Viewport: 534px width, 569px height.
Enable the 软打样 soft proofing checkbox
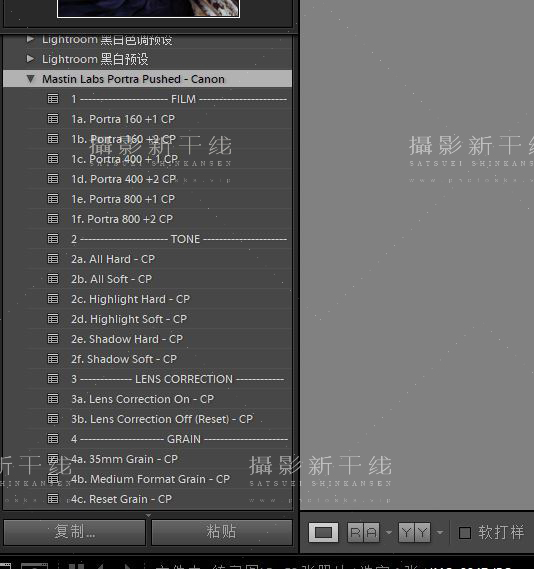465,533
